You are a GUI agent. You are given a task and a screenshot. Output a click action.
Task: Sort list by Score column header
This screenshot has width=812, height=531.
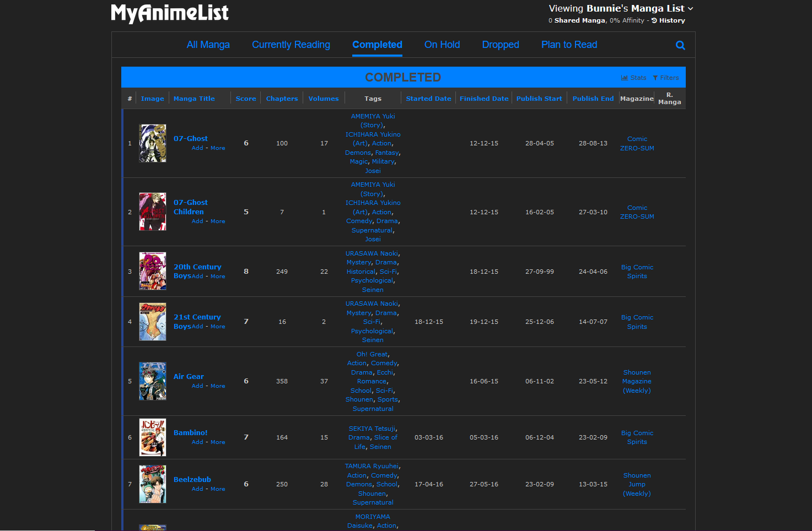[x=245, y=99]
